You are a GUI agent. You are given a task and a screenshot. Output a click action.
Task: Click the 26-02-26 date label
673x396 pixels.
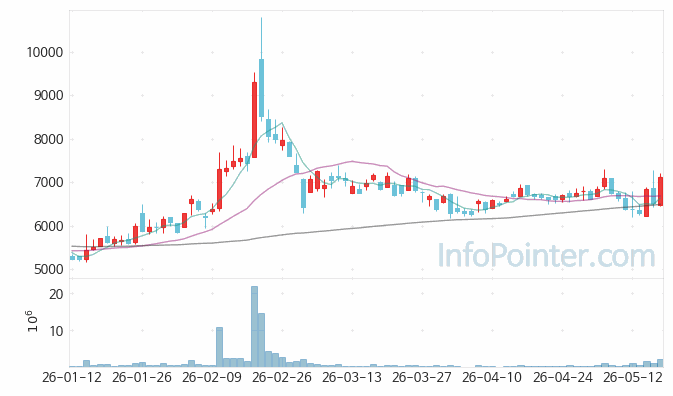point(282,378)
